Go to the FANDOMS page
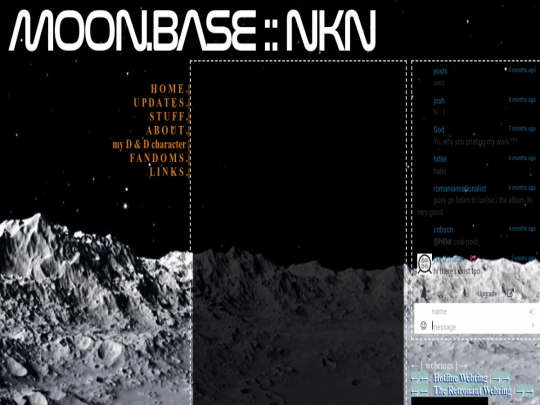The width and height of the screenshot is (540, 405). point(158,158)
